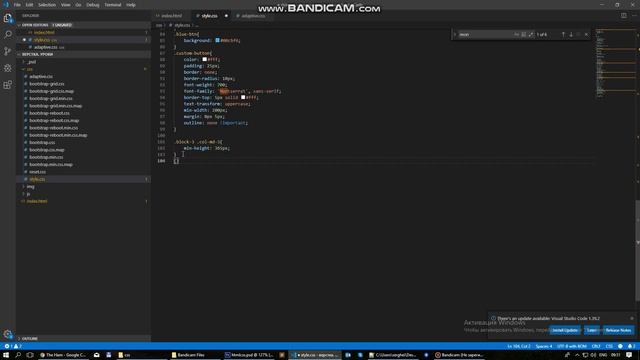
Task: Click the Windows Start button
Action: click(x=6, y=355)
